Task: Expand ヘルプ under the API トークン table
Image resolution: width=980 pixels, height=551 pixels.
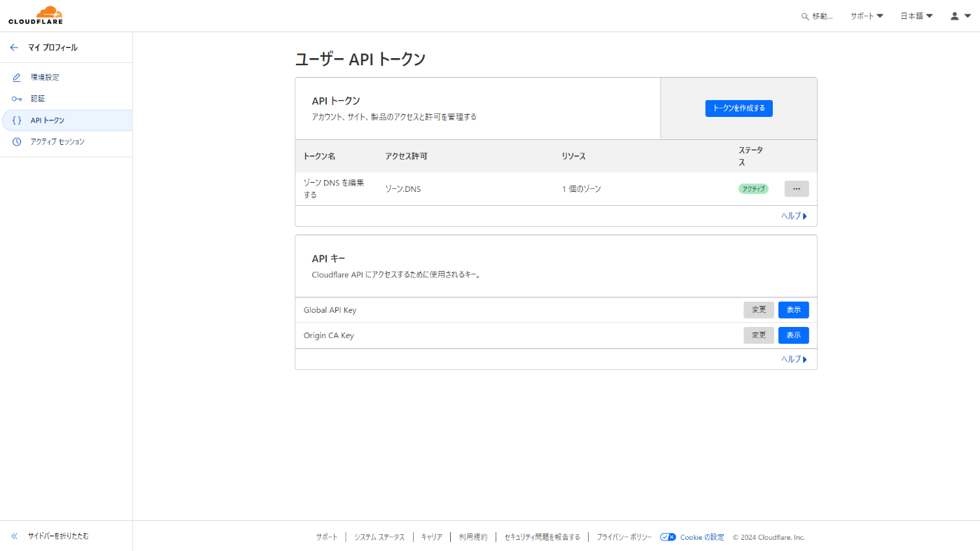Action: (x=794, y=216)
